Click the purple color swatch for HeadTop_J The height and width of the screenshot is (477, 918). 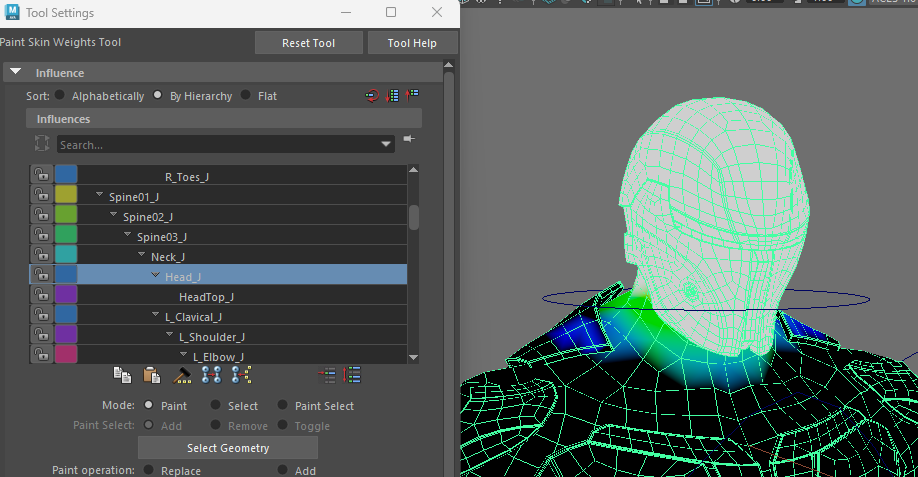(66, 295)
